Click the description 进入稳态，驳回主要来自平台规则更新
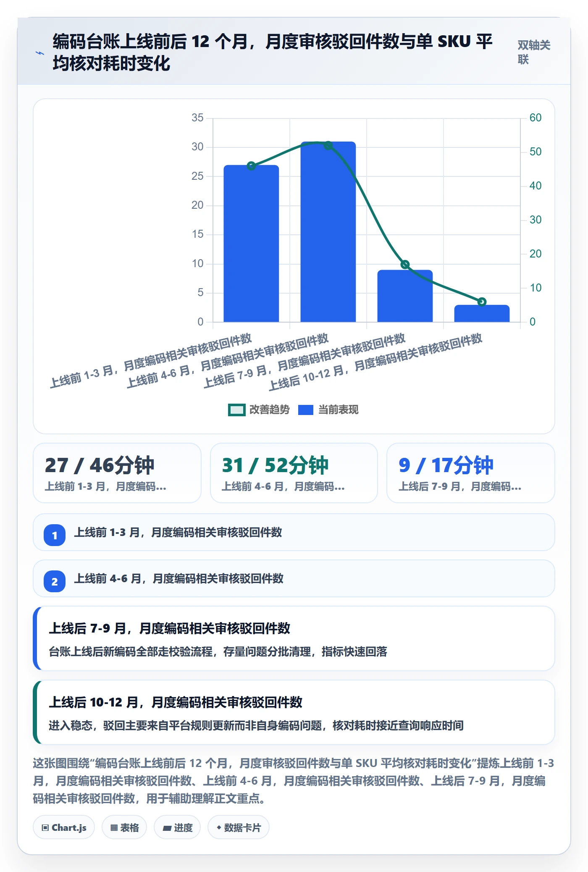The height and width of the screenshot is (872, 588). pyautogui.click(x=256, y=725)
